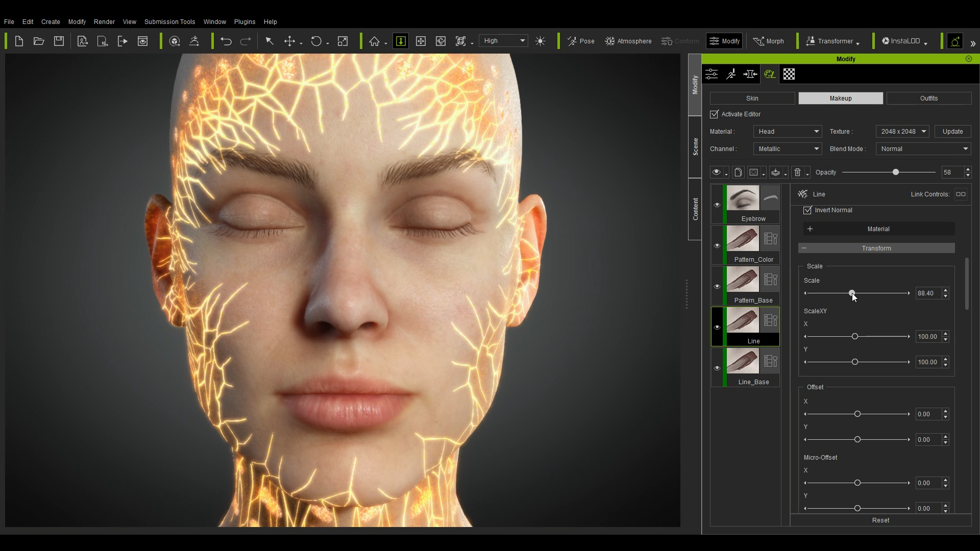Open the Preview render icon with eye
The height and width of the screenshot is (551, 980).
(x=143, y=41)
